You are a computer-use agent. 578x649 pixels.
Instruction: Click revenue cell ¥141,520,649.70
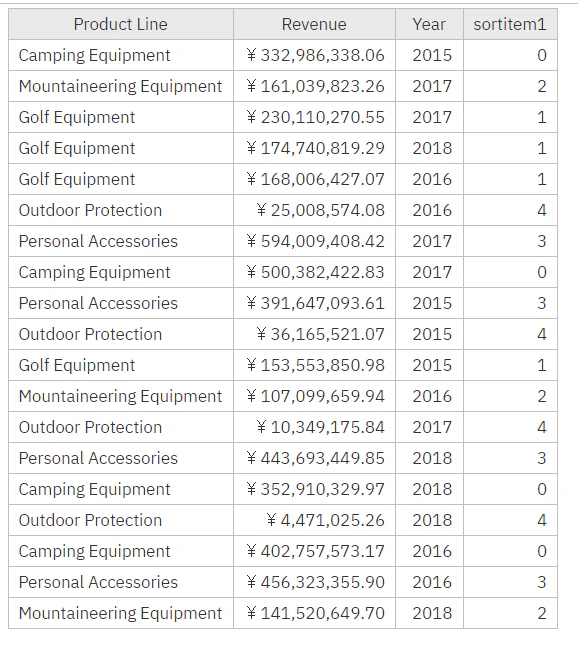point(315,613)
